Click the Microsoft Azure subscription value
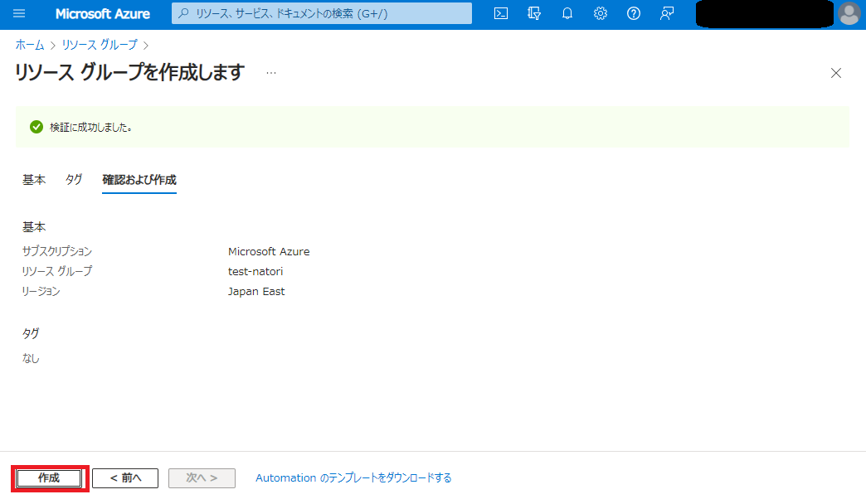The image size is (866, 504). [x=269, y=252]
